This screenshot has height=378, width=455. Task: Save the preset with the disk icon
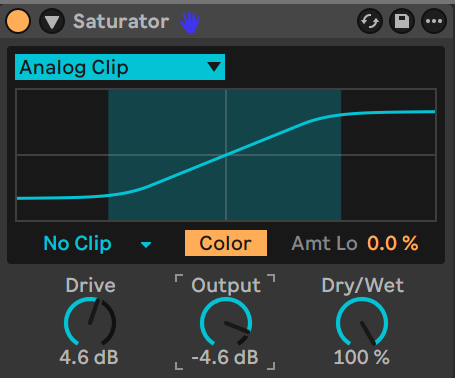click(x=402, y=21)
